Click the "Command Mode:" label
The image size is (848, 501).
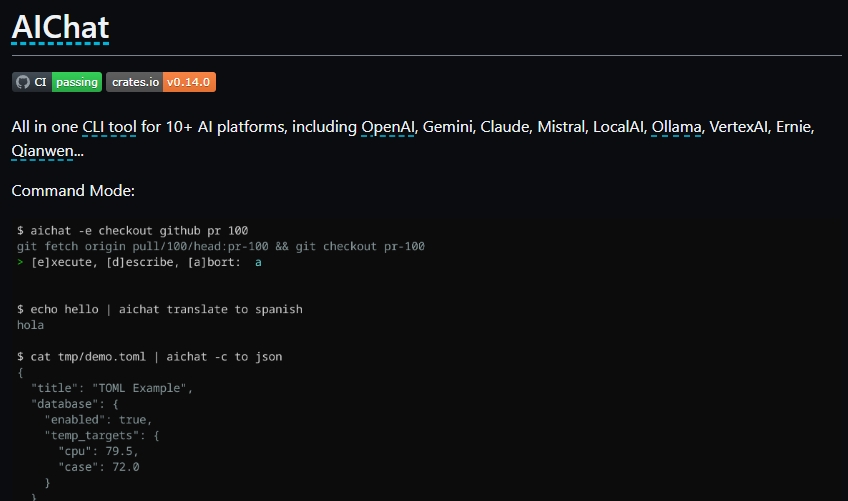[x=72, y=190]
